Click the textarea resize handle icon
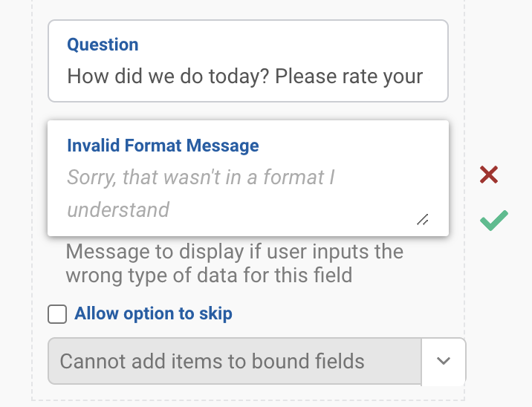The width and height of the screenshot is (532, 407). 422,219
